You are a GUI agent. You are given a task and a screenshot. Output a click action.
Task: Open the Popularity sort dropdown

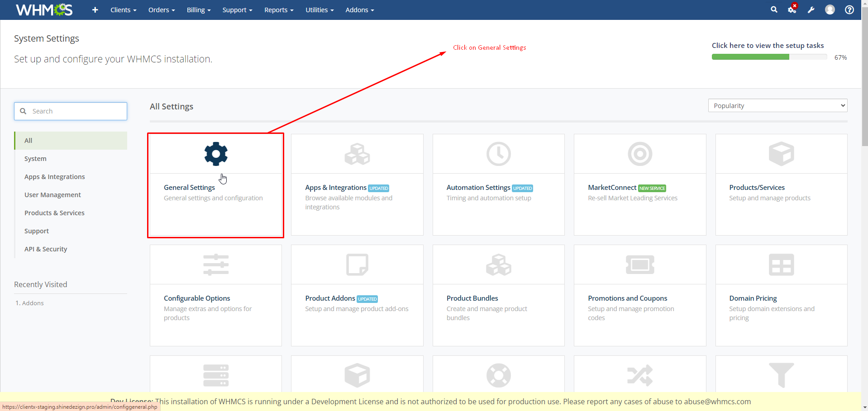pyautogui.click(x=777, y=105)
